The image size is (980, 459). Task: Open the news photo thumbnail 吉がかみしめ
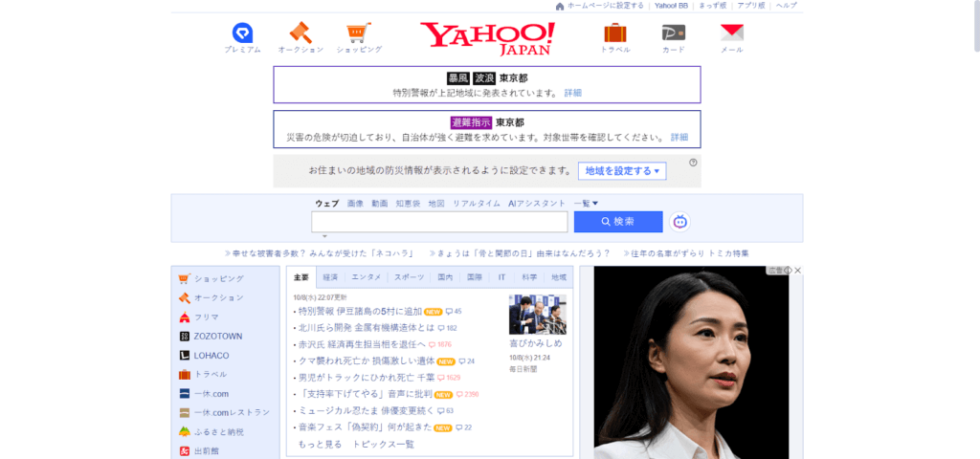coord(537,314)
